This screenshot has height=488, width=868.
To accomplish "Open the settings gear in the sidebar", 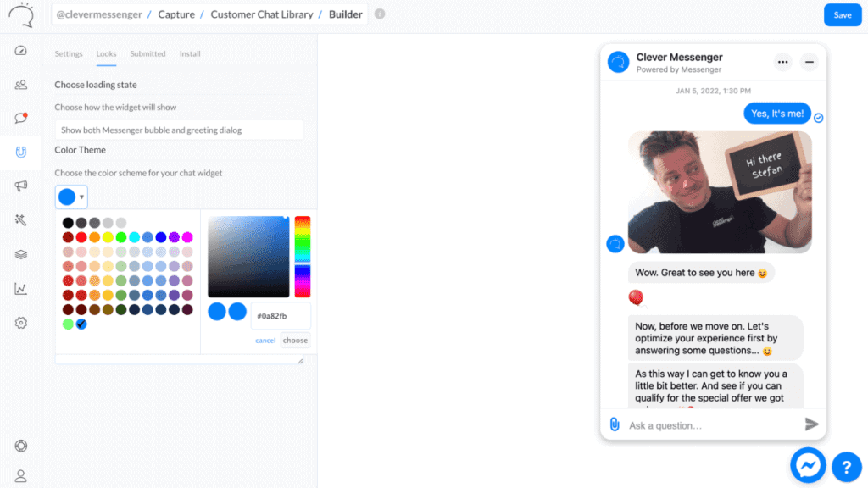I will coord(20,323).
